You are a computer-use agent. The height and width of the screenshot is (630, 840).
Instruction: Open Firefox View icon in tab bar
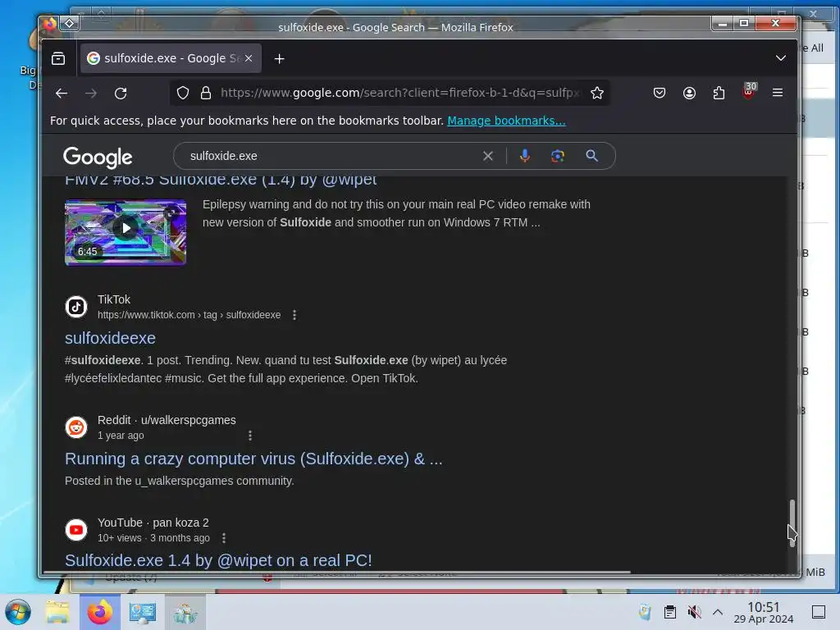pyautogui.click(x=58, y=58)
